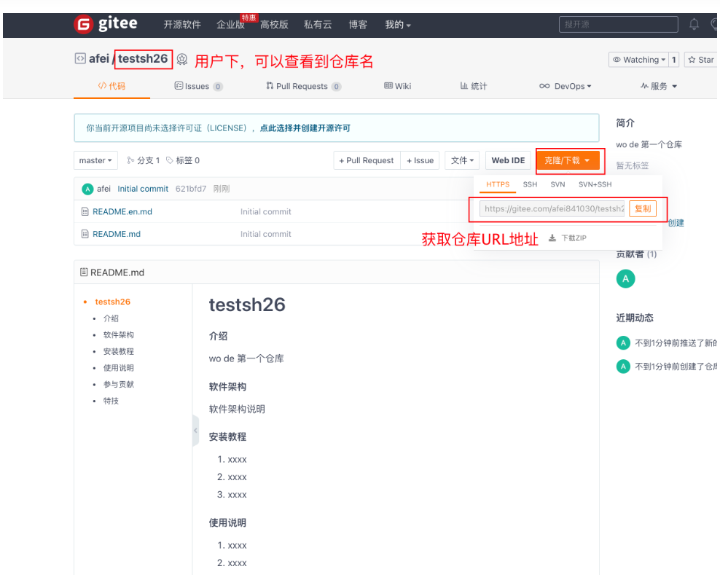Image resolution: width=720 pixels, height=588 pixels.
Task: Jump to 参与贡献 in README outline
Action: click(x=119, y=384)
